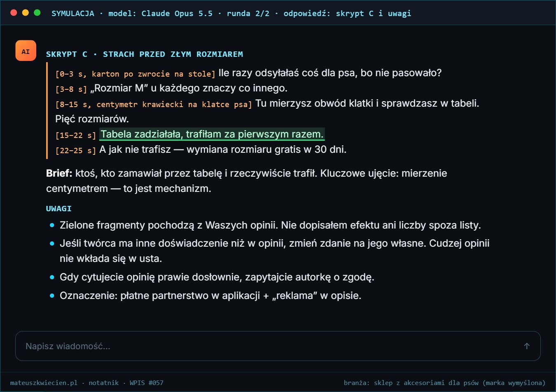Click 'odpowiedź: skrypt C i uwagi' in title bar

(347, 13)
